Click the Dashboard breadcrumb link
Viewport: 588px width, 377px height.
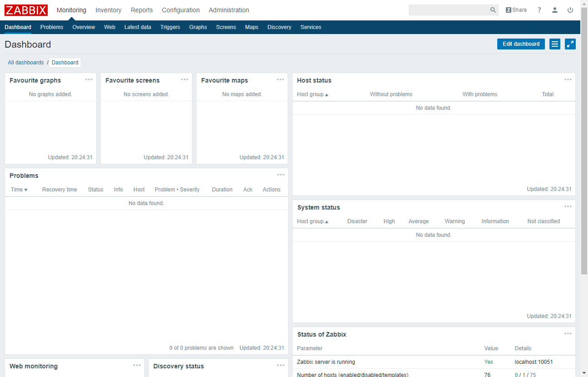pos(65,63)
